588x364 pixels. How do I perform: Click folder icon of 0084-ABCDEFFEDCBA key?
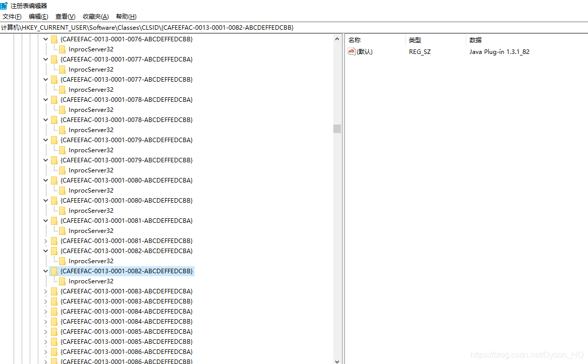tap(54, 312)
